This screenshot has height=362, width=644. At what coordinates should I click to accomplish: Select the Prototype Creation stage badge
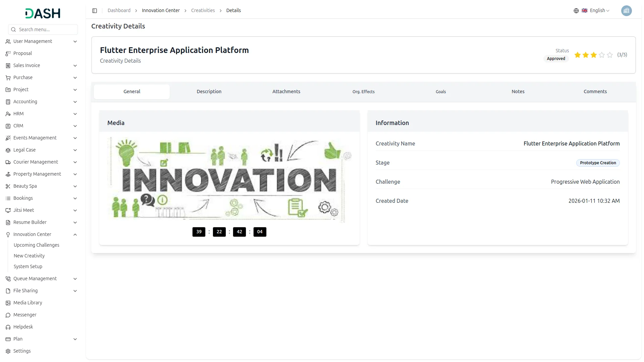[x=598, y=163]
